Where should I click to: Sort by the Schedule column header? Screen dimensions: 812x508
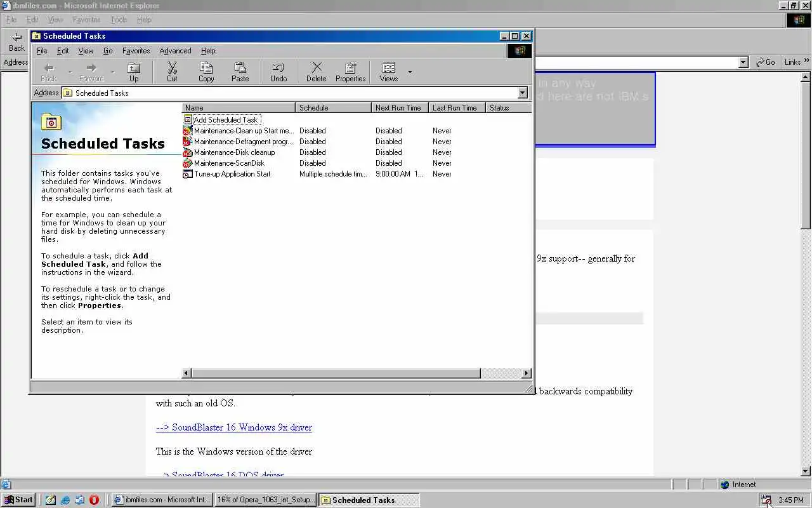pyautogui.click(x=334, y=108)
